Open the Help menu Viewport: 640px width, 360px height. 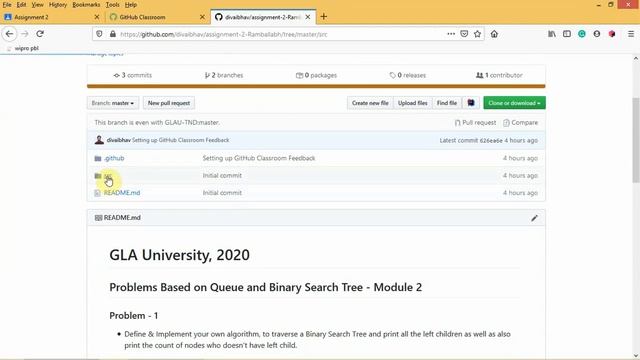tap(131, 4)
